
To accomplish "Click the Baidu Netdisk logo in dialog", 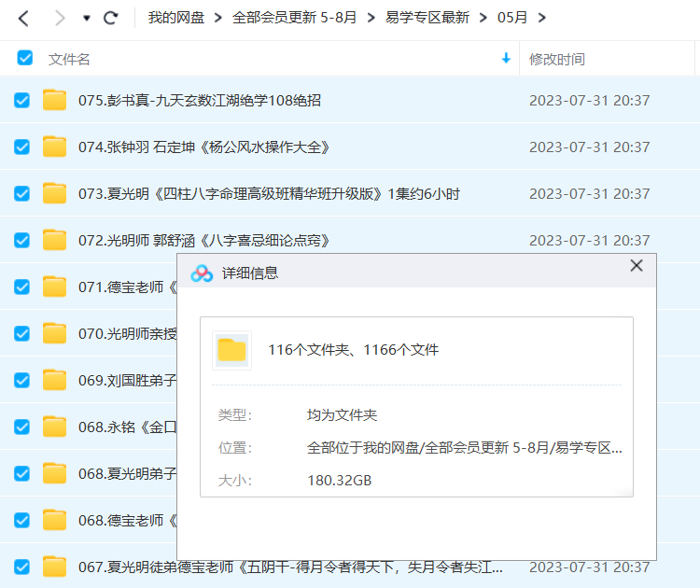I will [x=202, y=273].
